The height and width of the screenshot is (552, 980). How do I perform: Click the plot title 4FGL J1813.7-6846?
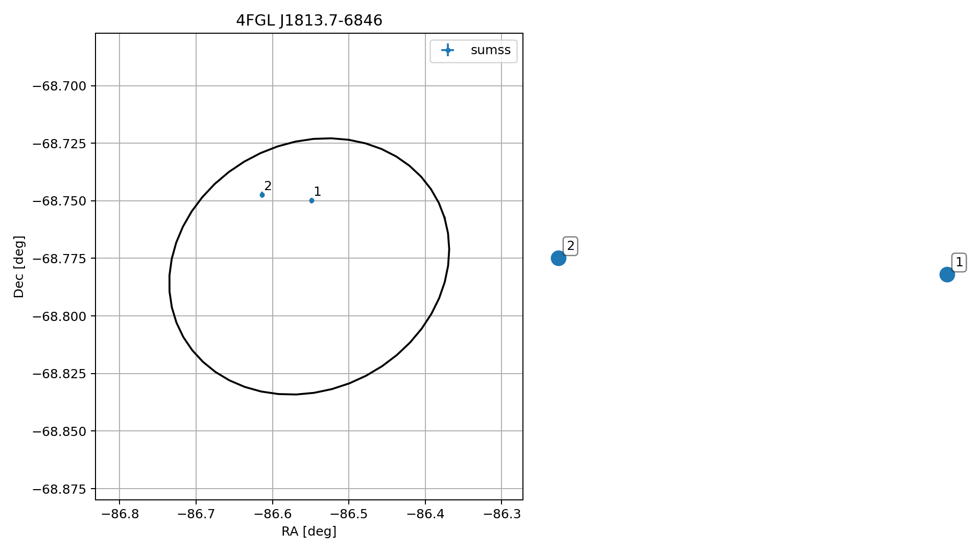309,20
